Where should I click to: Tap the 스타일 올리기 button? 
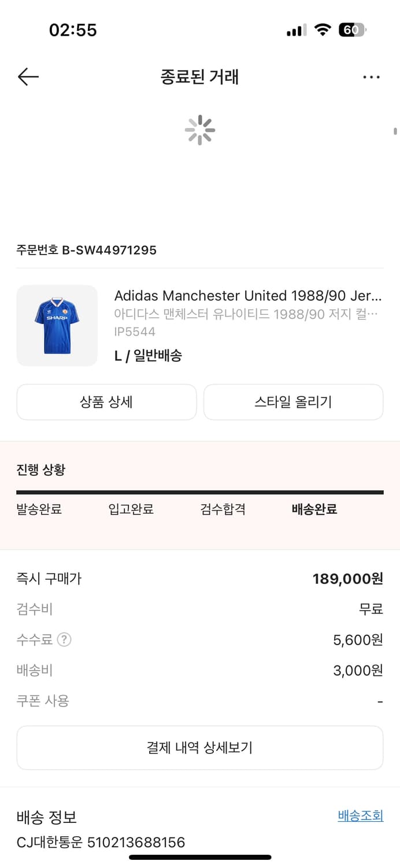293,402
